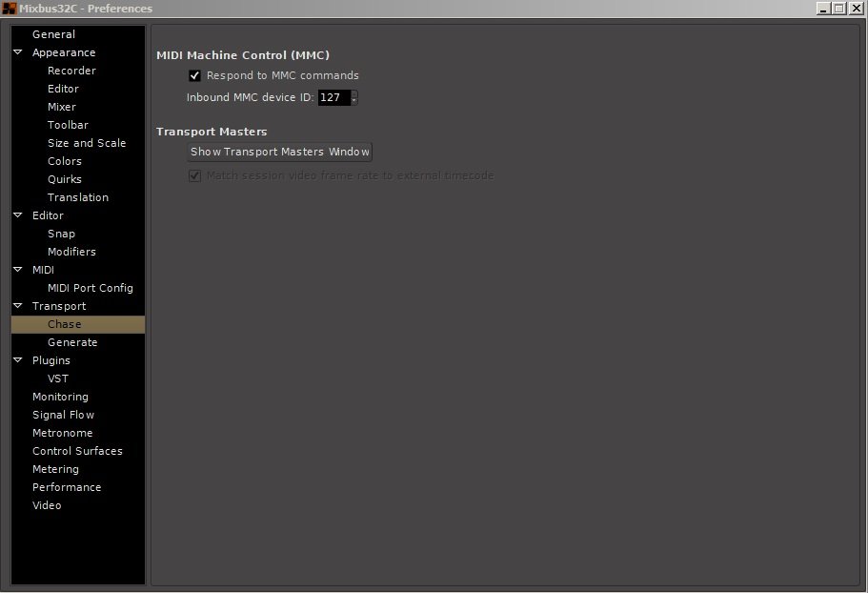Collapse the Transport section triangle

18,306
